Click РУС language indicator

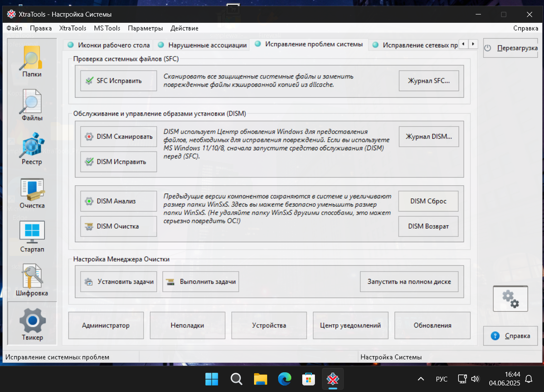[x=442, y=379]
